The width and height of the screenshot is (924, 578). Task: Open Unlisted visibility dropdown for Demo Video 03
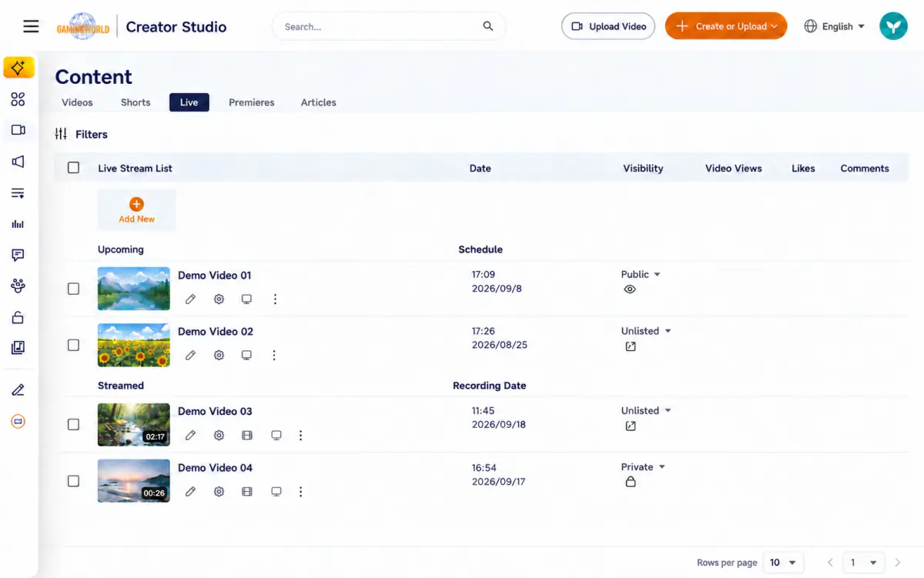pos(647,410)
